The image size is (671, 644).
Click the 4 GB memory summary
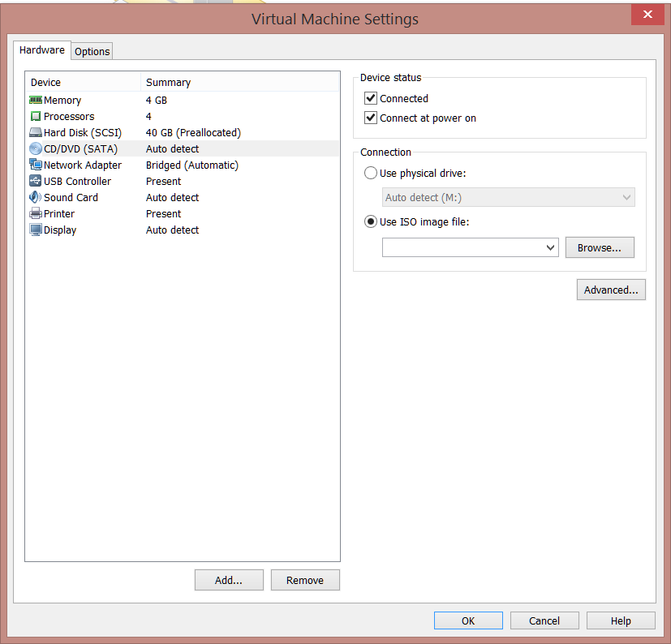(157, 100)
